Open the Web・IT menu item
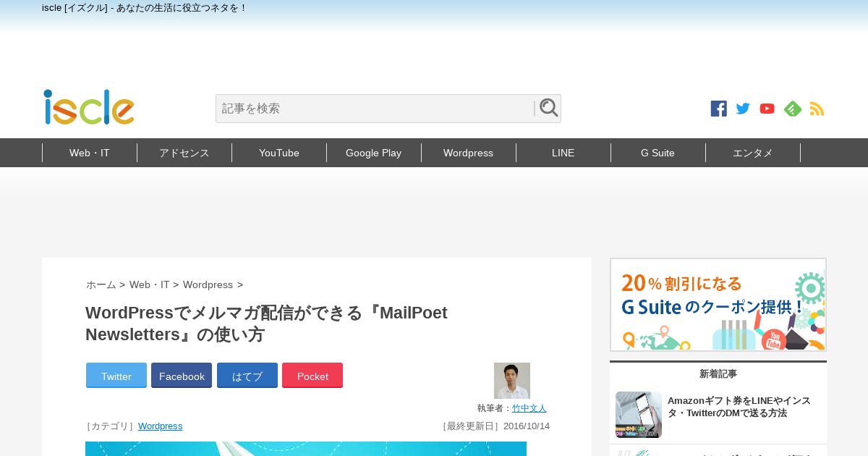This screenshot has width=868, height=456. pos(90,153)
